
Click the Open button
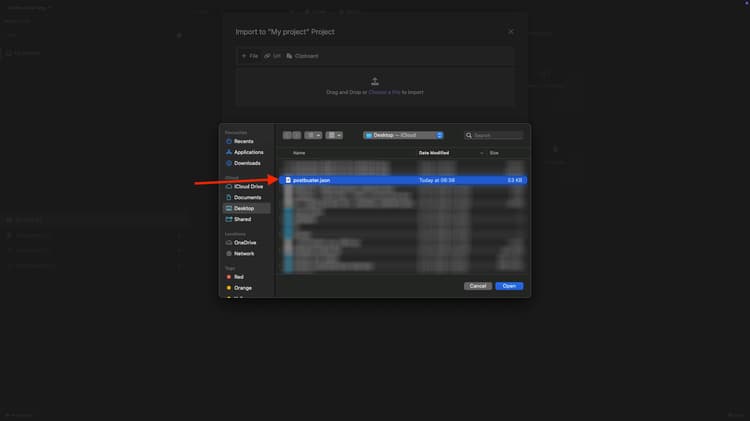coord(509,286)
